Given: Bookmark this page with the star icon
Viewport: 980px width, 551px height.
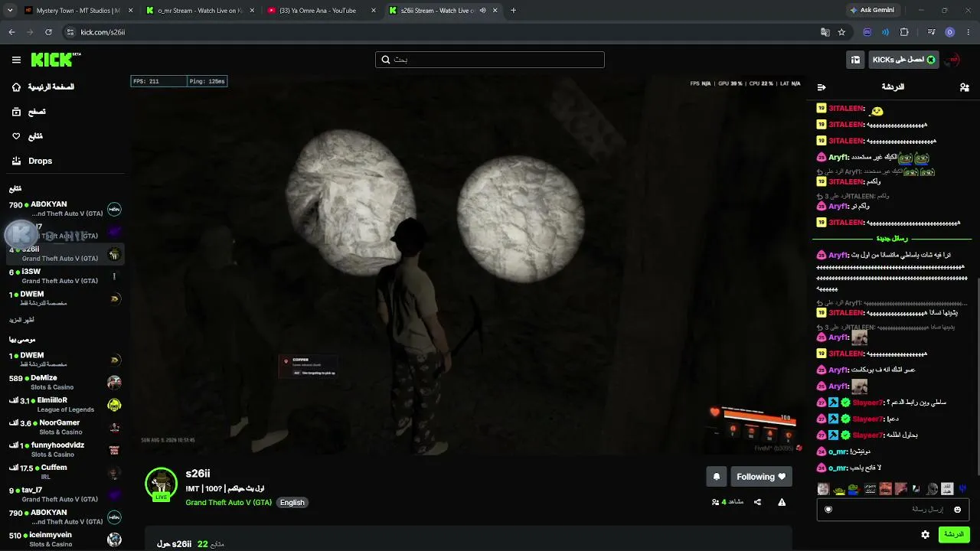Looking at the screenshot, I should [841, 32].
